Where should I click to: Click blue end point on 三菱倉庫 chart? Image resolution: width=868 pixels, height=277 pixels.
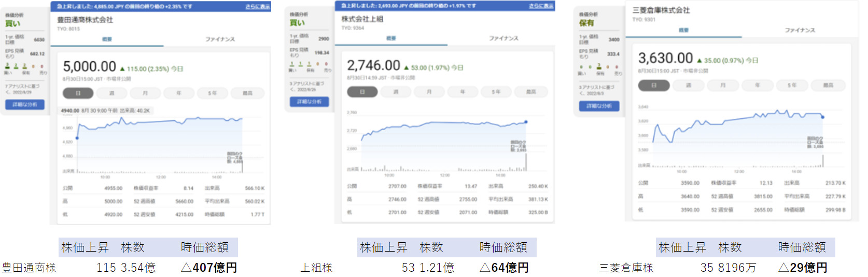click(822, 117)
